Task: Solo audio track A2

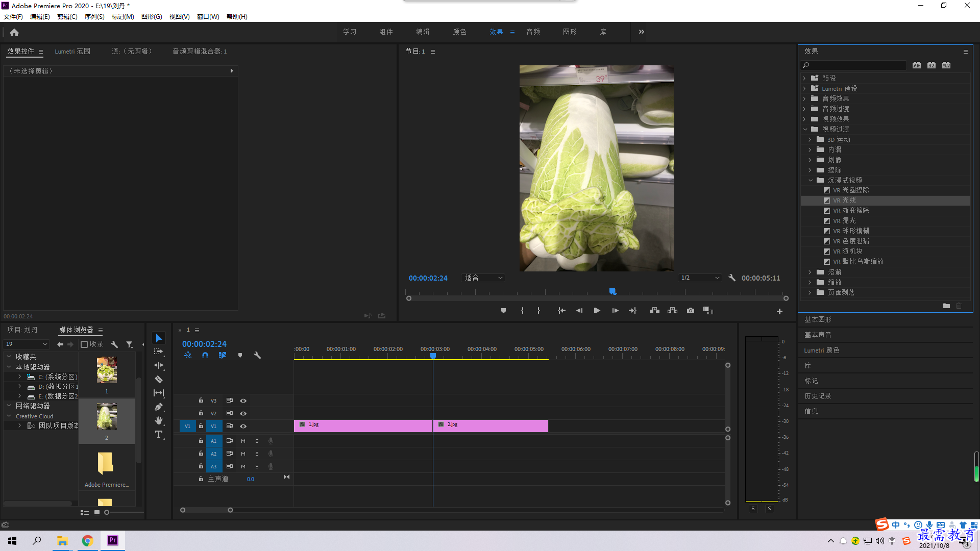Action: [257, 454]
